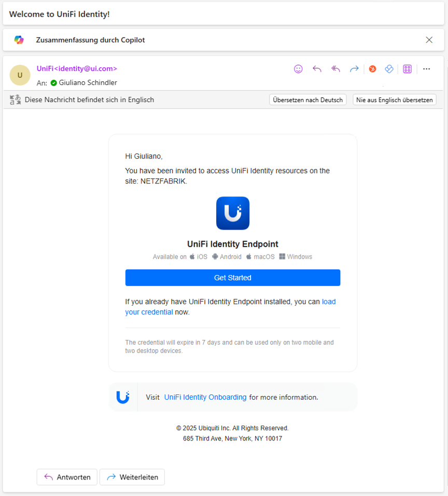This screenshot has height=496, width=448.
Task: Click the blue diamond add-in icon
Action: [389, 69]
